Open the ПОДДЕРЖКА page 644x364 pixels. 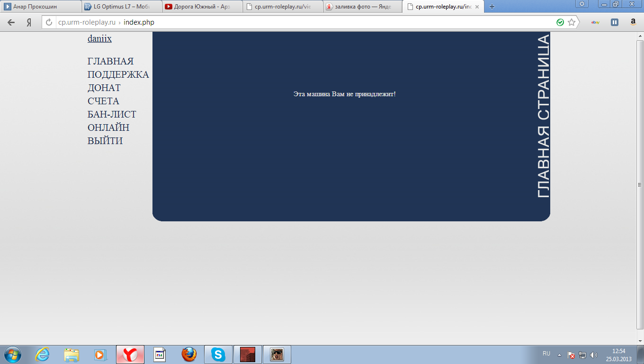[x=118, y=75]
